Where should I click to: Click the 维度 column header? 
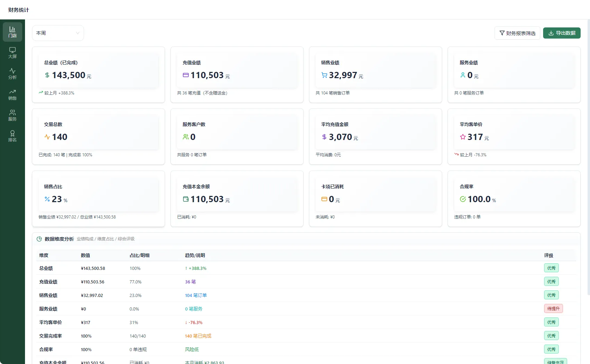[44, 255]
